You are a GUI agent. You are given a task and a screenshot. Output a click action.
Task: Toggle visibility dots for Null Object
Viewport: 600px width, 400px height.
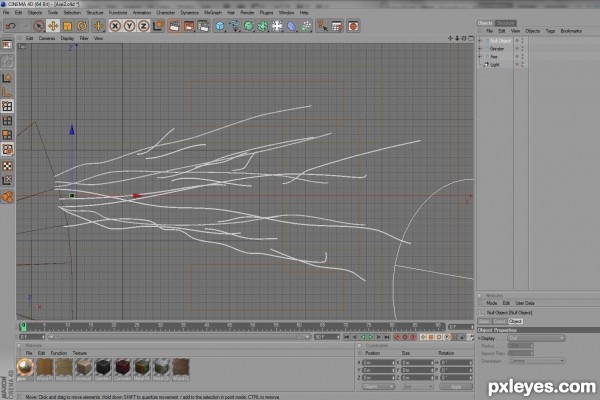coord(520,41)
